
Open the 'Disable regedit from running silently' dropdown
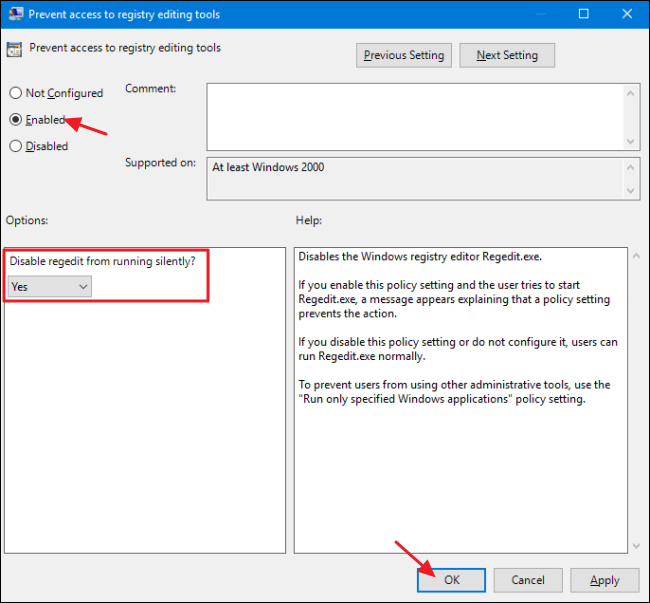[50, 287]
